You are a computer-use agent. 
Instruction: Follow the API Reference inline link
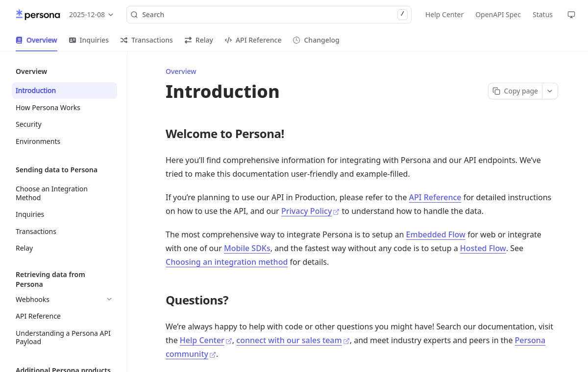pos(435,197)
